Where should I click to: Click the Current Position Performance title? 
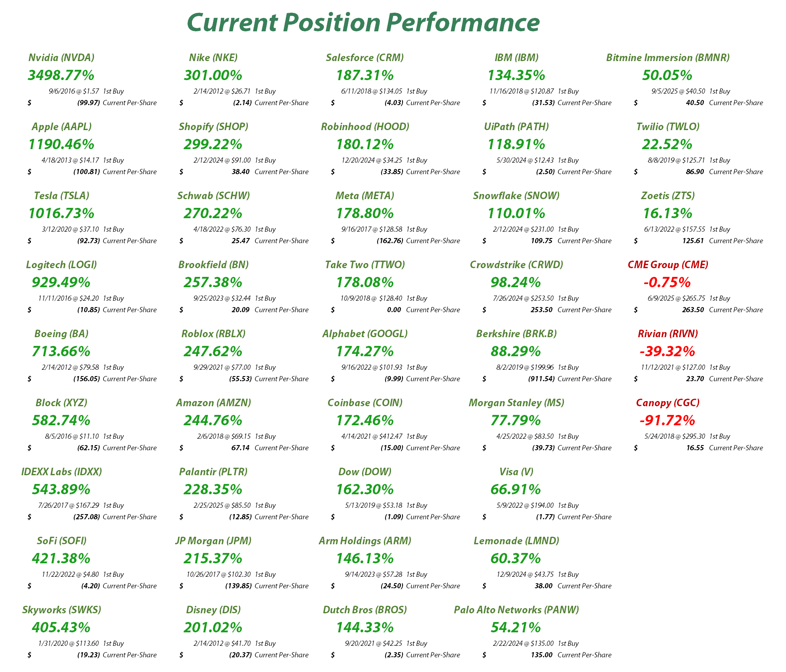click(x=363, y=22)
